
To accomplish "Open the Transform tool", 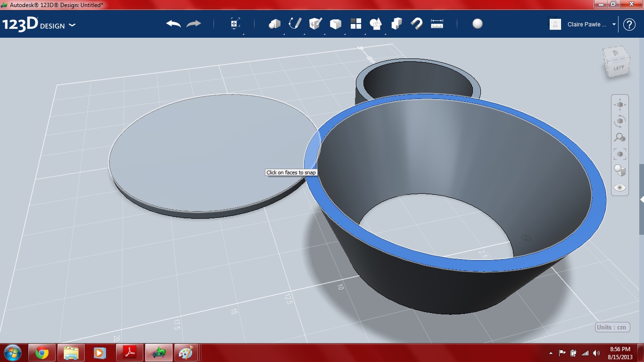I will click(235, 24).
